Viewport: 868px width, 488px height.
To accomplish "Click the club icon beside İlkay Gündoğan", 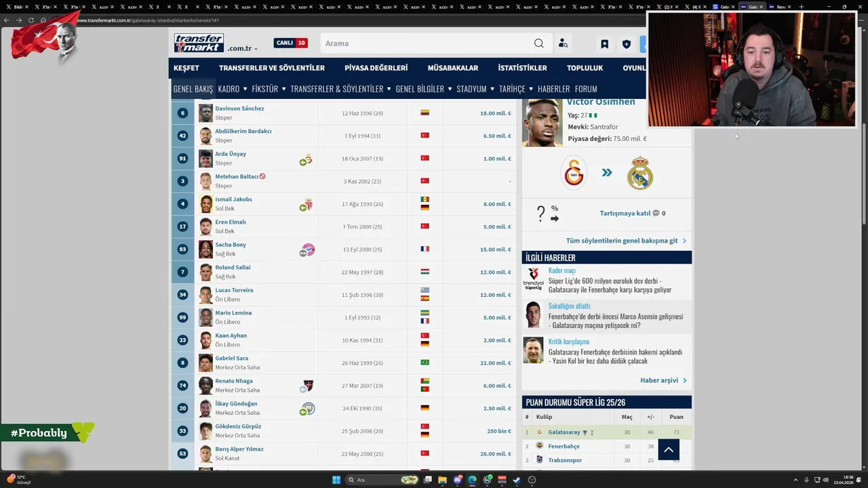I will (x=308, y=409).
